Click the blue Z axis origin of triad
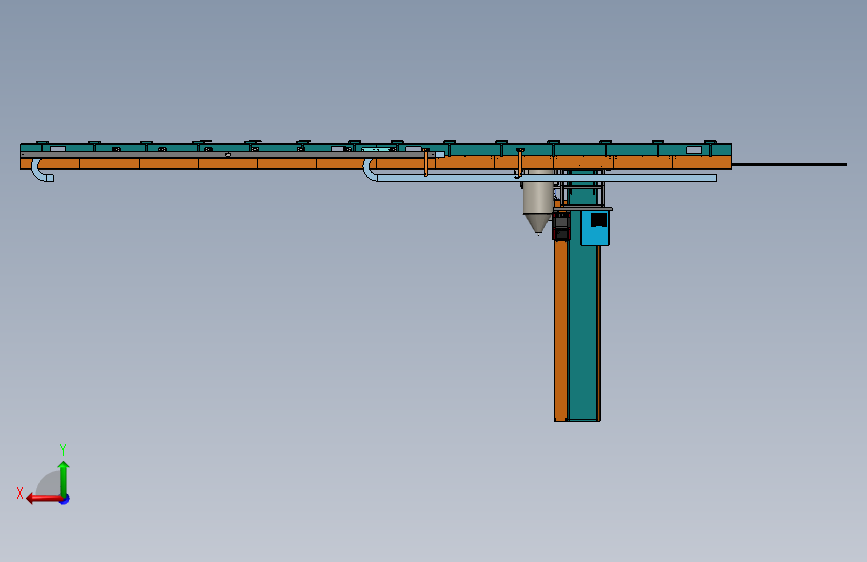This screenshot has width=867, height=562. (x=65, y=499)
